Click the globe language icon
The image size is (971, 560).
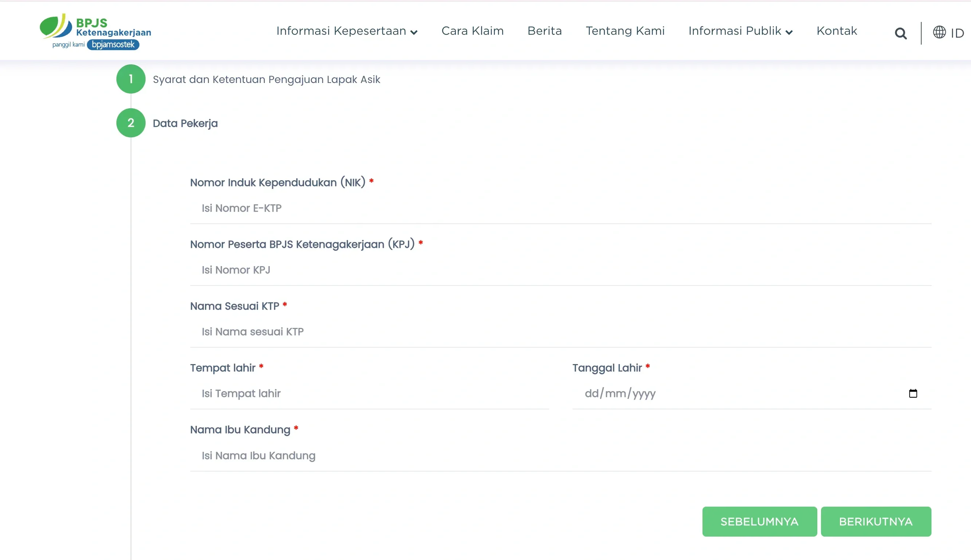[939, 32]
